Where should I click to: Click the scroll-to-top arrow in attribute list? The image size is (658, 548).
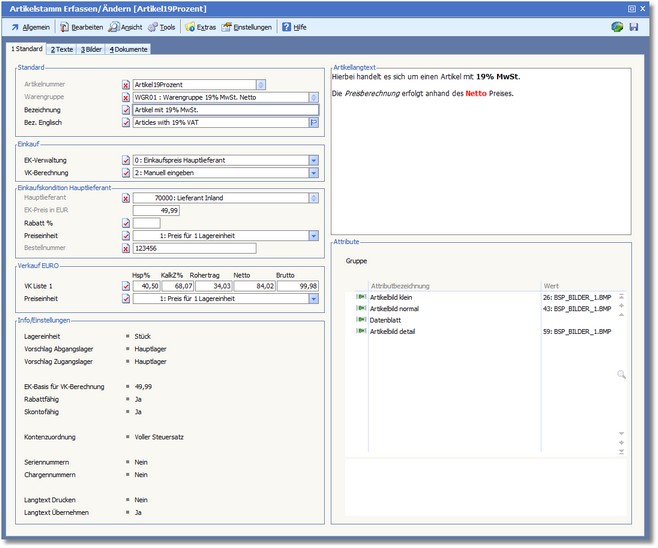click(621, 296)
